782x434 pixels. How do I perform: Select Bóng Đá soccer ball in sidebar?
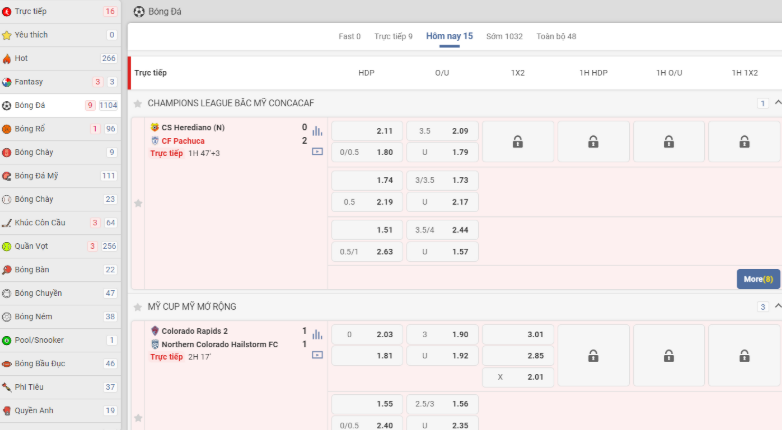click(6, 105)
